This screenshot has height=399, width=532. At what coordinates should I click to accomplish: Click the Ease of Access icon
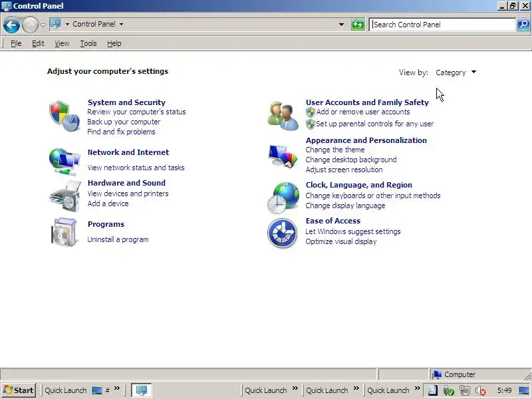(x=282, y=233)
